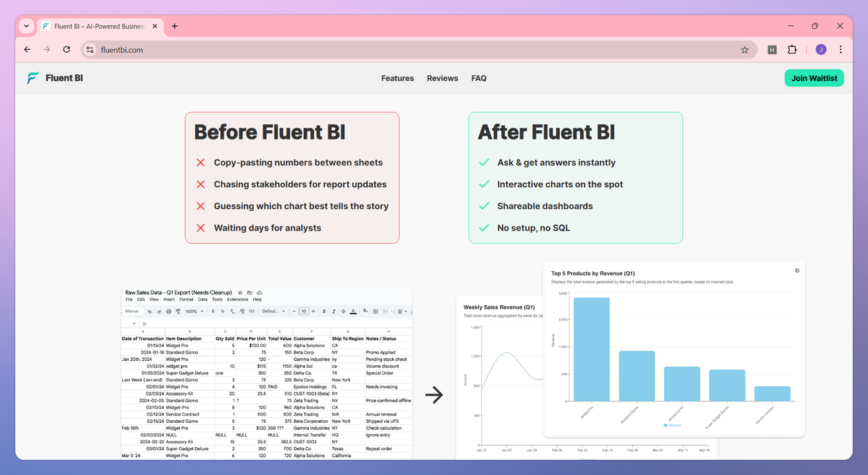Star the Raw Sales Data spreadsheet
Viewport: 868px width, 475px height.
pyautogui.click(x=240, y=293)
